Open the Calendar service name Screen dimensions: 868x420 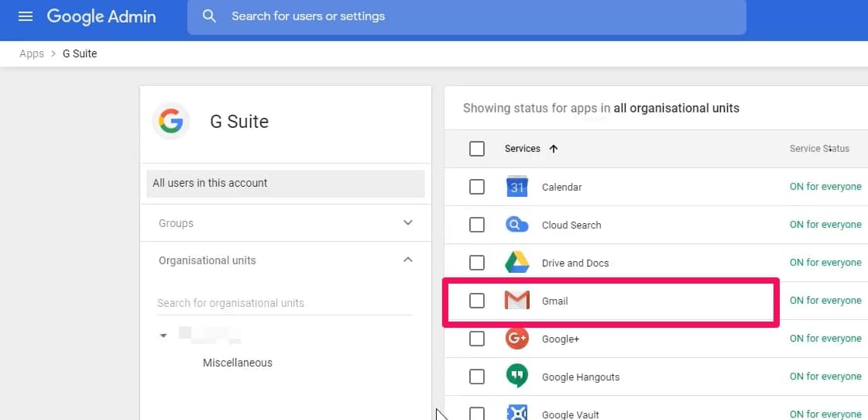pyautogui.click(x=562, y=188)
